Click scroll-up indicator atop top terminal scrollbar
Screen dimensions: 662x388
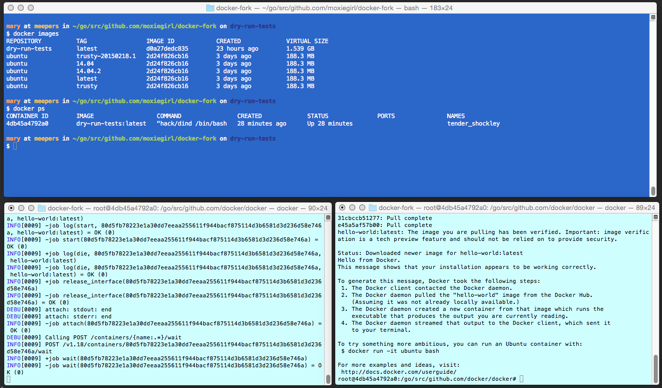(x=653, y=17)
